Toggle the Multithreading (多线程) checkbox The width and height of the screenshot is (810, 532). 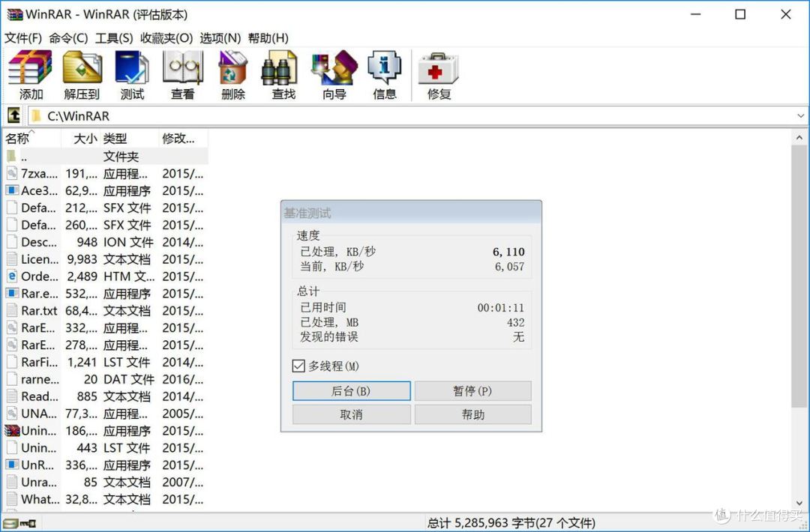pyautogui.click(x=298, y=366)
